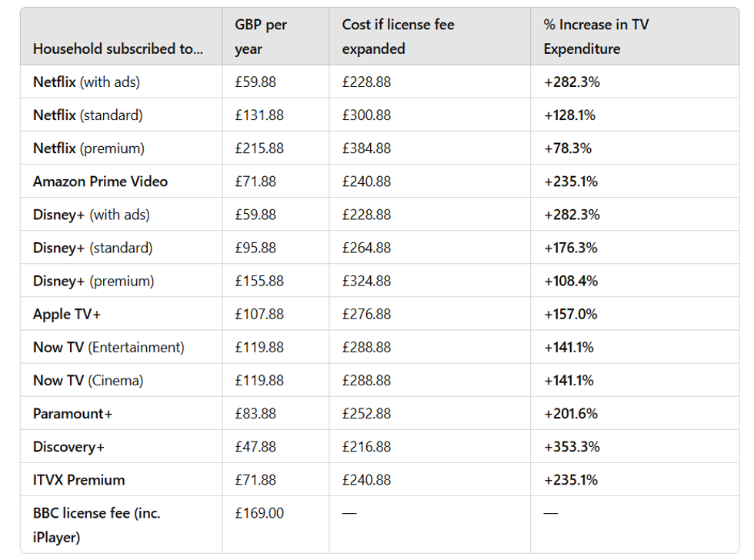Select the +201.6% Paramount+ increase value
The width and height of the screenshot is (754, 560).
point(570,413)
